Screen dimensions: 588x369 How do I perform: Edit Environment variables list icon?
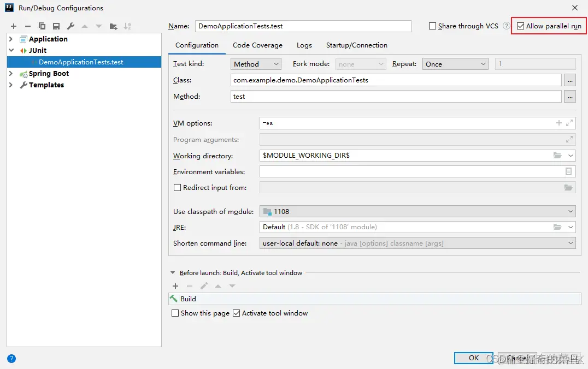(568, 171)
